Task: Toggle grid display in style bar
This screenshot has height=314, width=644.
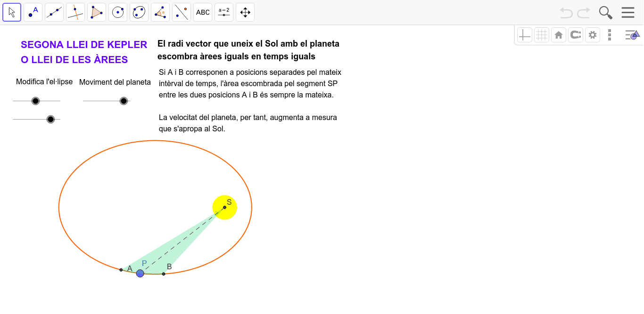Action: pos(542,35)
